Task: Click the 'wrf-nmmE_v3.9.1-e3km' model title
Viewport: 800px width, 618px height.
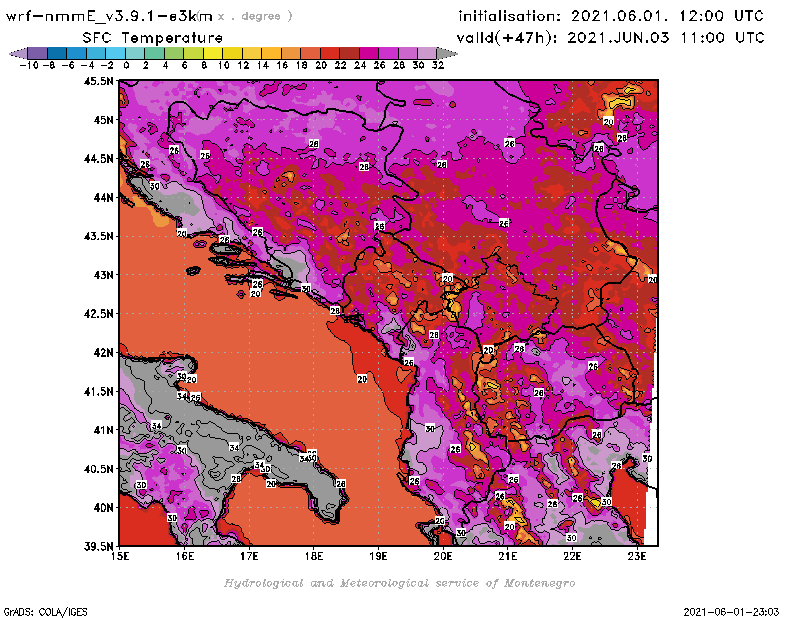Action: 109,16
